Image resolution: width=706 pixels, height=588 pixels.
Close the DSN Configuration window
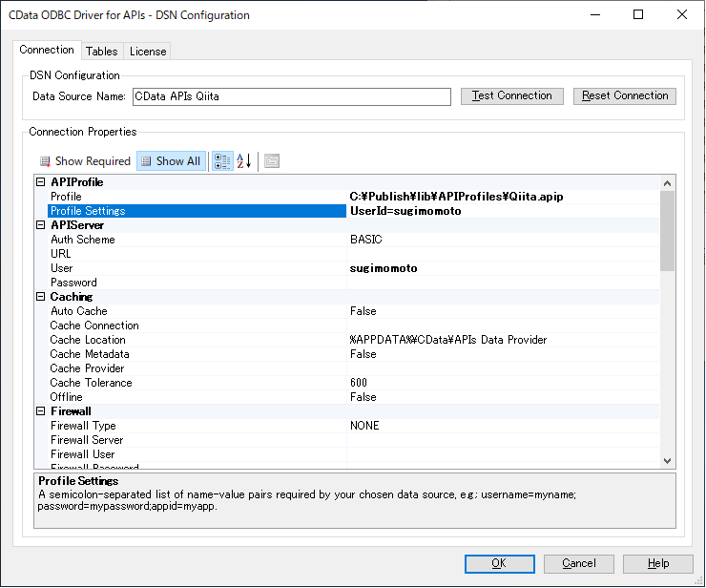(682, 14)
